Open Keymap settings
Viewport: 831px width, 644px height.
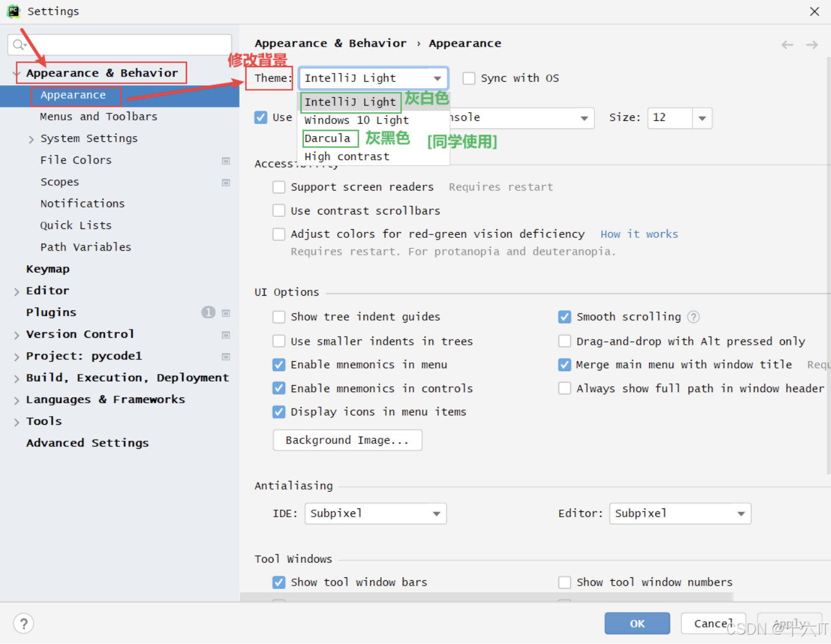48,269
